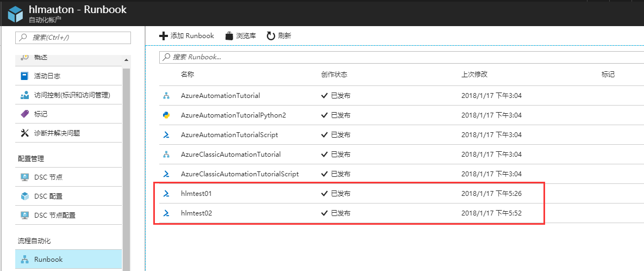Screen dimensions: 644x271
Task: Click the Runbook sidebar hierarchy icon
Action: coord(24,260)
